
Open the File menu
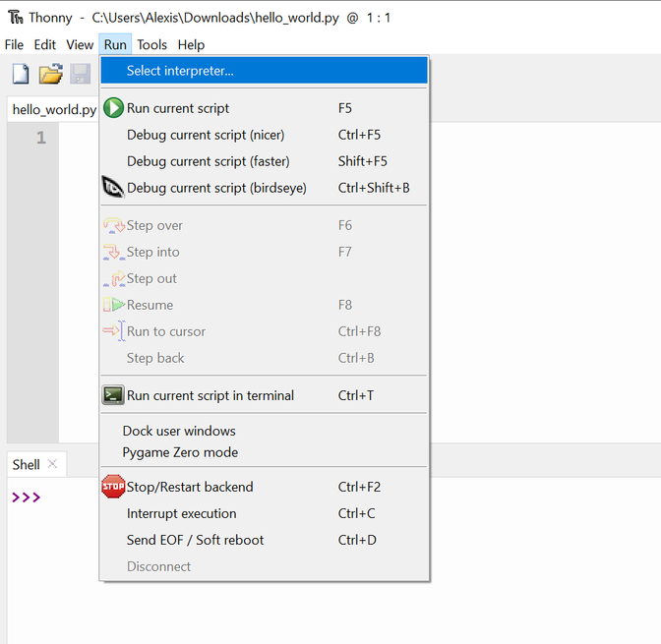point(14,44)
